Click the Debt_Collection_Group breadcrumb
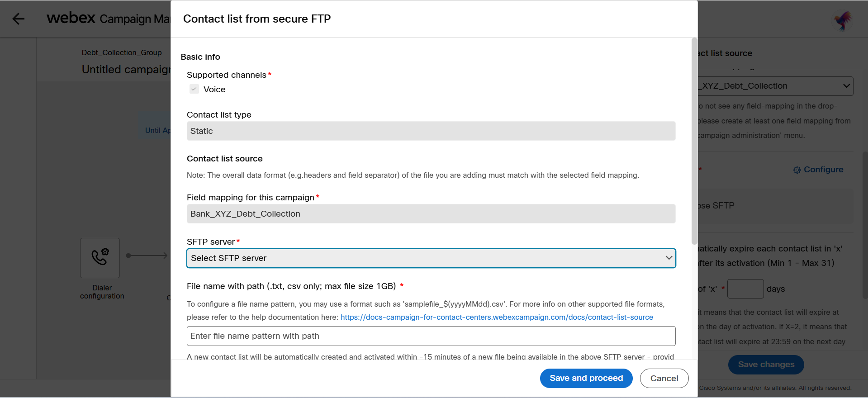The width and height of the screenshot is (868, 398). [122, 52]
